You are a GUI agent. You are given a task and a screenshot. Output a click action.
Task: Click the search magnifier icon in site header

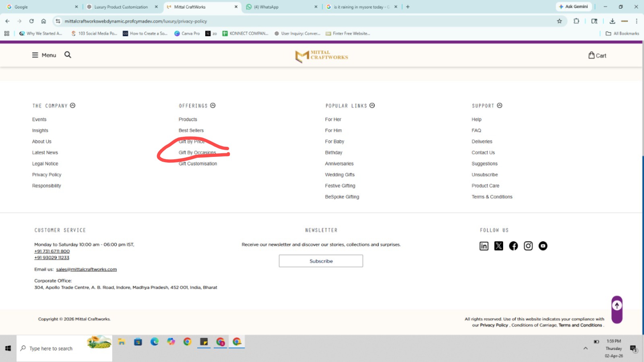68,55
